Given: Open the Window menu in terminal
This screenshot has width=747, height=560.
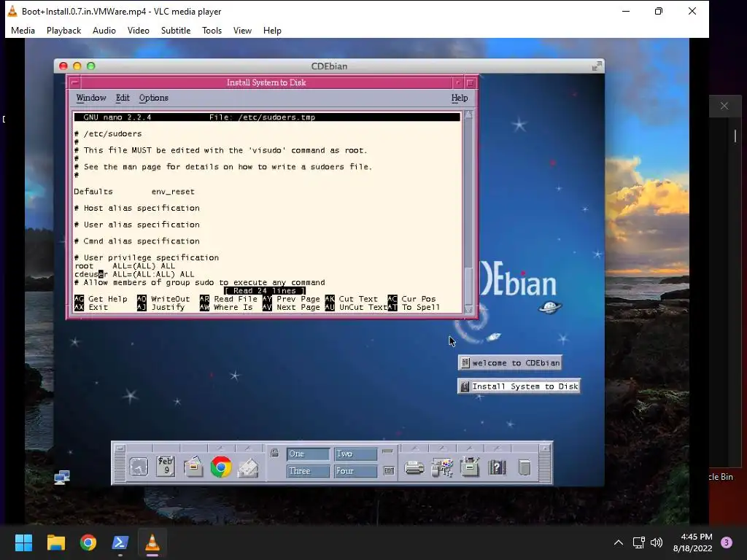Looking at the screenshot, I should coord(91,98).
